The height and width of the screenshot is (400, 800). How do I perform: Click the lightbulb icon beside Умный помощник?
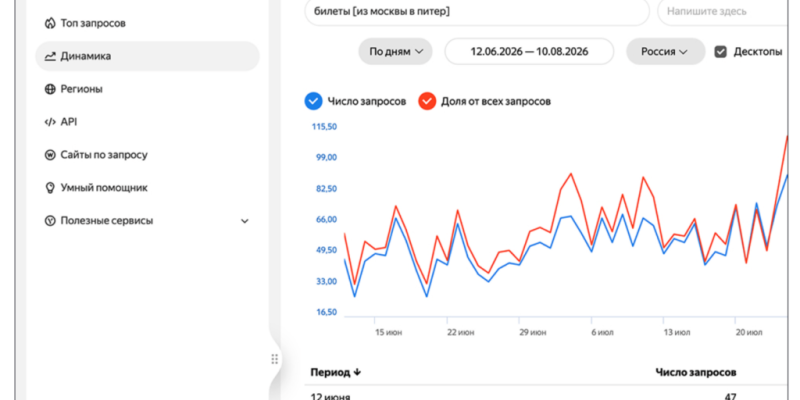49,188
